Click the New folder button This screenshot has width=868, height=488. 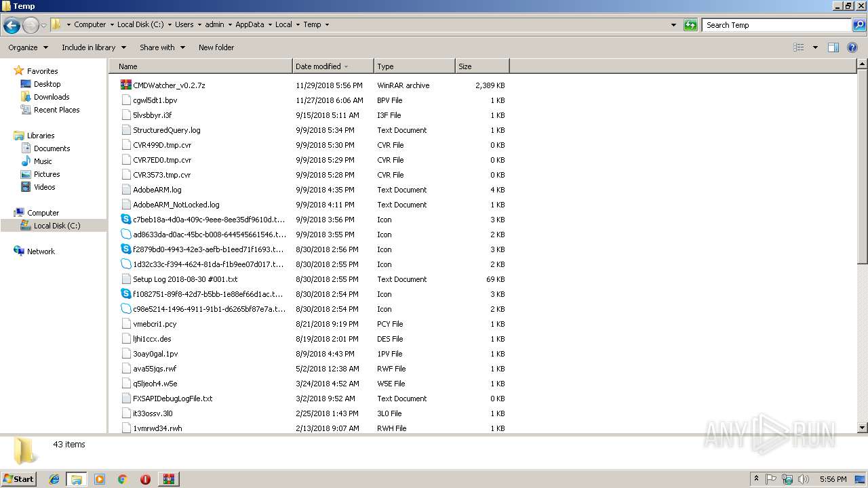click(216, 47)
